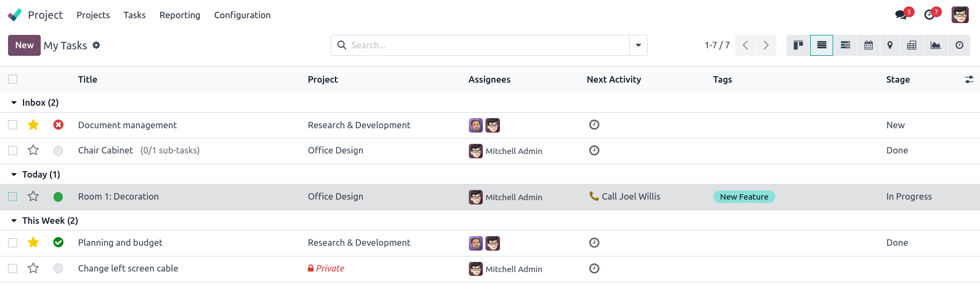Open the Configuration menu
The image size is (980, 286).
point(242,15)
